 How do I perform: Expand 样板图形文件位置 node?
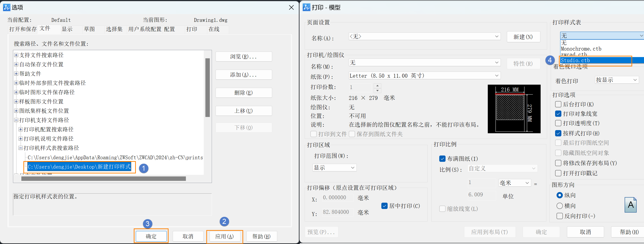point(16,101)
